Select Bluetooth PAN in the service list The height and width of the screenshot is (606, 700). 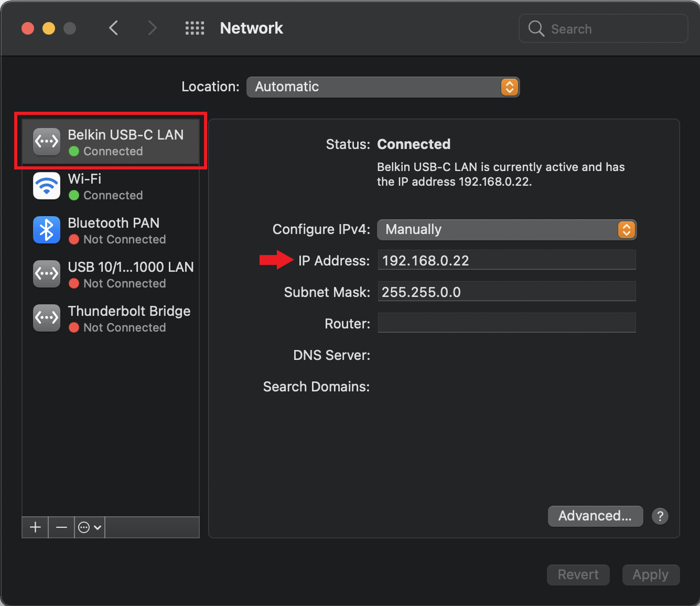111,230
